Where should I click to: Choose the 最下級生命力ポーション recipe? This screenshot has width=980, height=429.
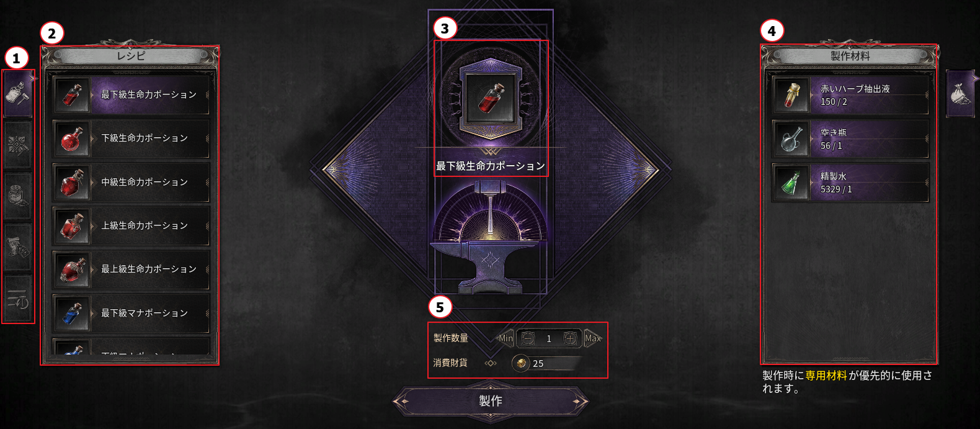point(131,94)
